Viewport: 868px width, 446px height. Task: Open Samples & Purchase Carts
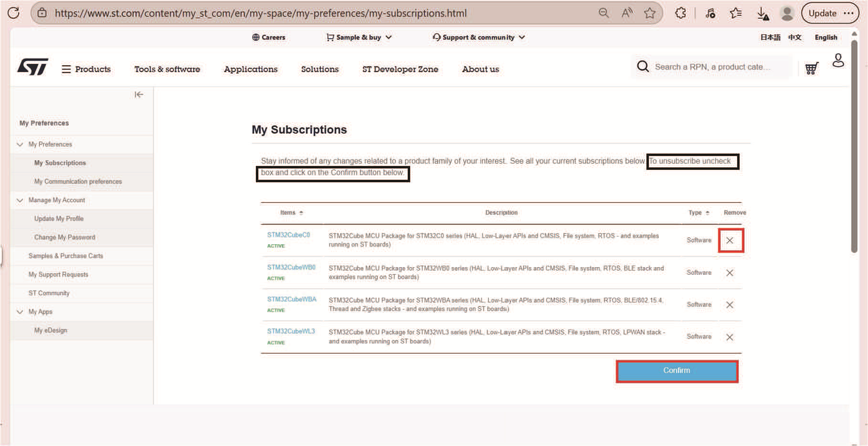[65, 256]
